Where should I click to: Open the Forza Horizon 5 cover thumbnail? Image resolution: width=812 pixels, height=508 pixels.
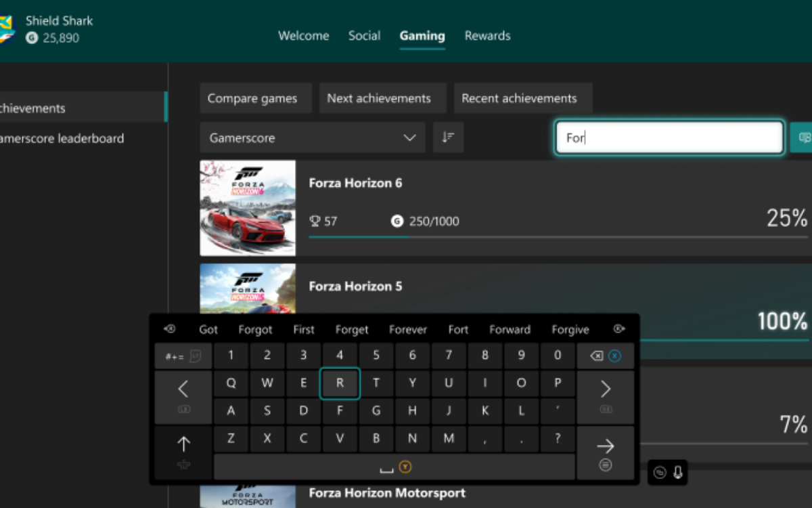tap(248, 289)
